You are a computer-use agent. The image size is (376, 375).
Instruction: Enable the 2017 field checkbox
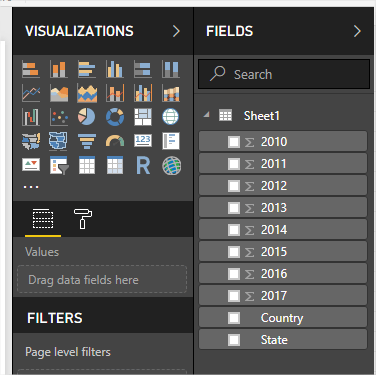pyautogui.click(x=234, y=296)
